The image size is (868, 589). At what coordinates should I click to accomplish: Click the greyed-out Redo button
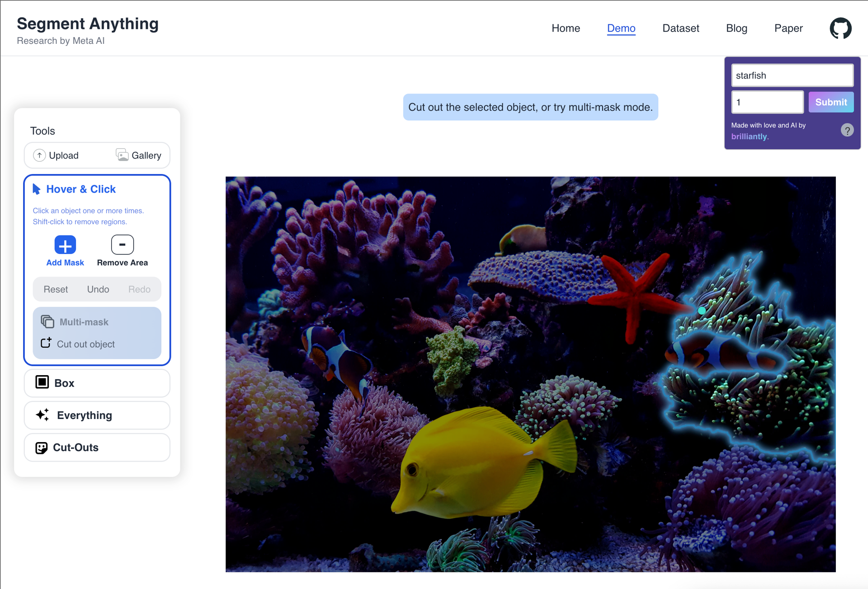(x=139, y=289)
